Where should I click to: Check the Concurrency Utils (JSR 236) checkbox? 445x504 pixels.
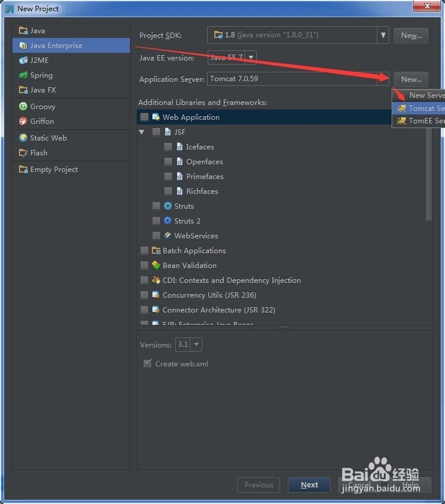[x=144, y=295]
